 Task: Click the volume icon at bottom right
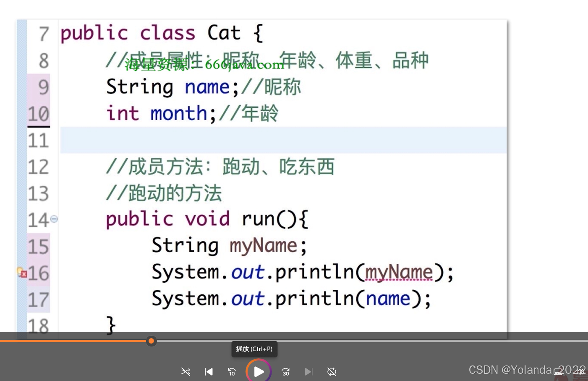click(580, 371)
